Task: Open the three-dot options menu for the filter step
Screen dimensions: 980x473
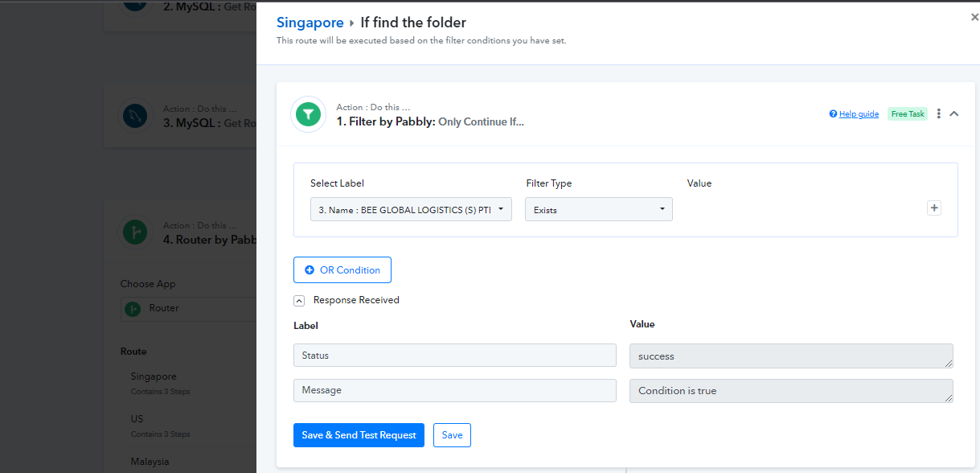Action: (x=938, y=114)
